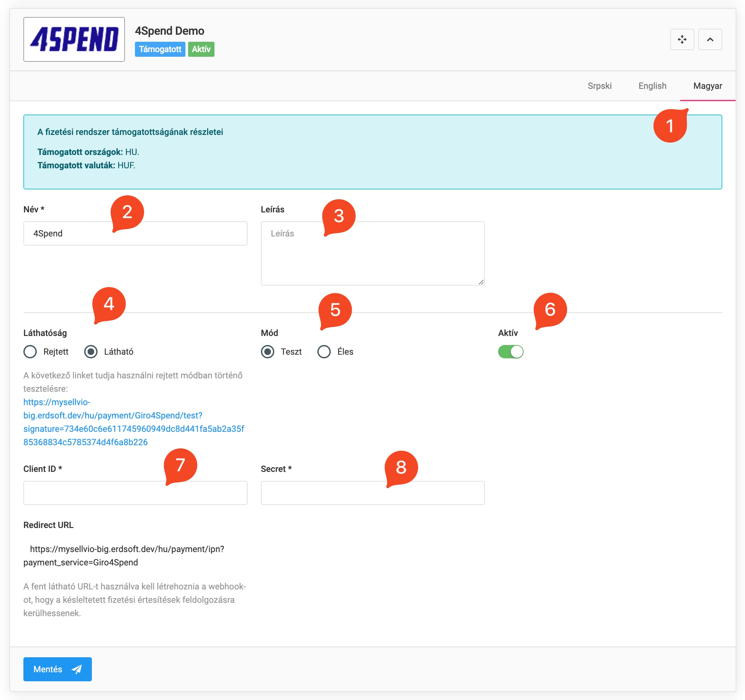The width and height of the screenshot is (745, 700).
Task: Click the move/drag arrows icon button
Action: (682, 39)
